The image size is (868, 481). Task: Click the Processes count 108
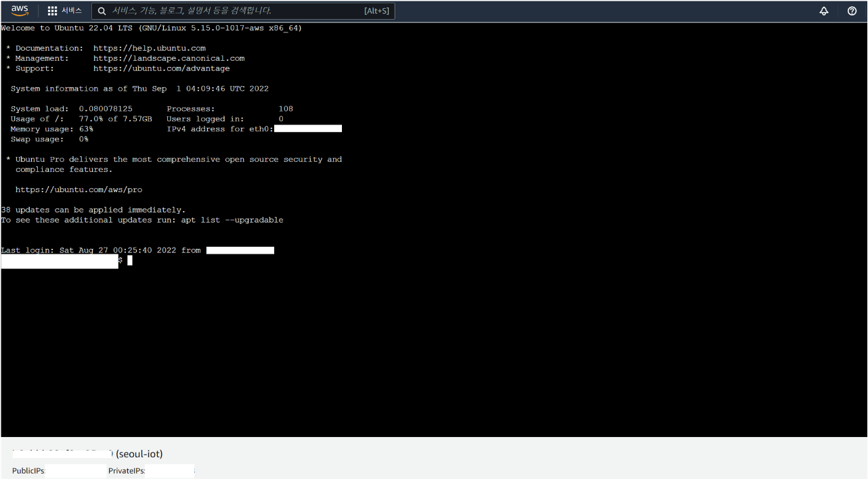286,109
